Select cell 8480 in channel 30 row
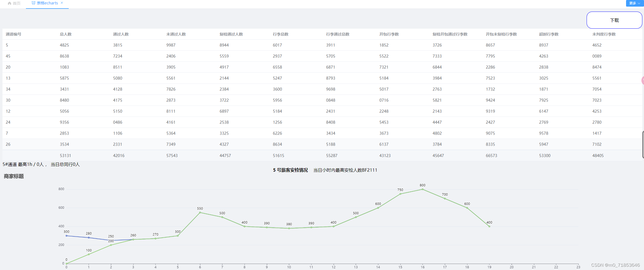 (x=64, y=100)
